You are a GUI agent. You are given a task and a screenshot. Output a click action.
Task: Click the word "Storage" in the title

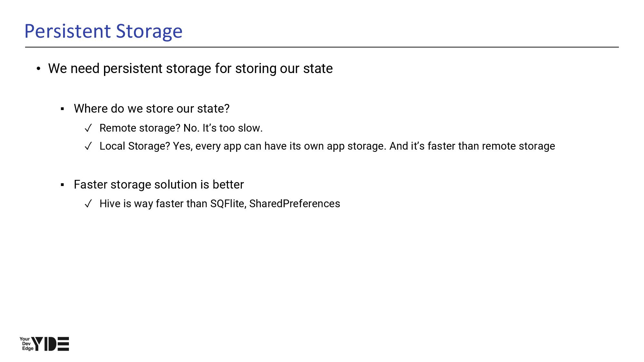pos(149,31)
